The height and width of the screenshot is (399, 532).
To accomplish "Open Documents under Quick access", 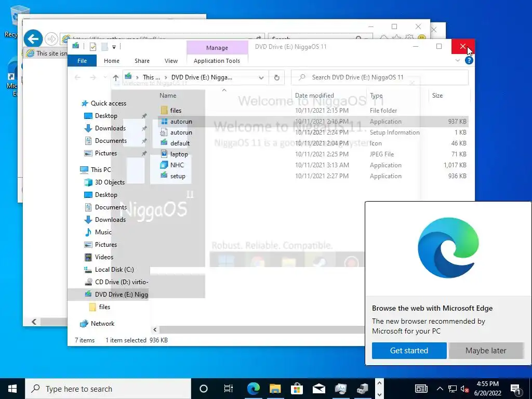I will [111, 141].
